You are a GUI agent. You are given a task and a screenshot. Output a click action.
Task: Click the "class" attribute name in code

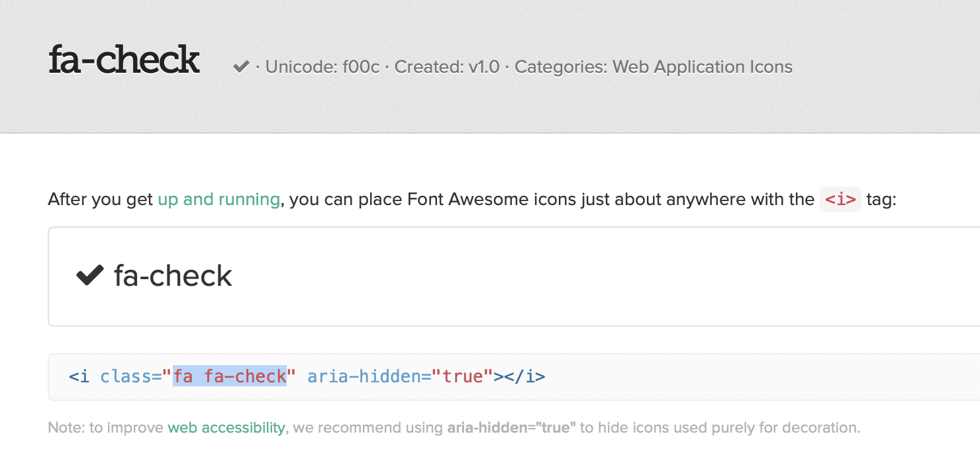(x=126, y=376)
